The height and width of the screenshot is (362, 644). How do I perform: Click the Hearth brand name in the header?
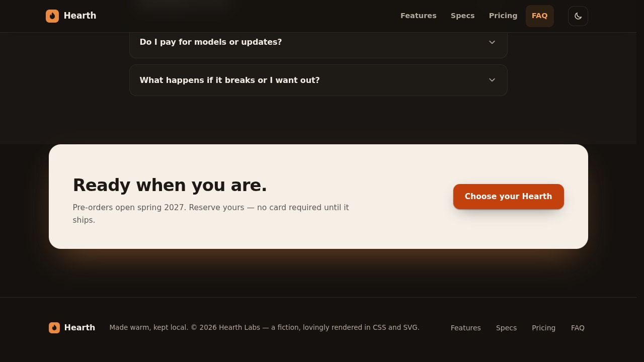[80, 16]
